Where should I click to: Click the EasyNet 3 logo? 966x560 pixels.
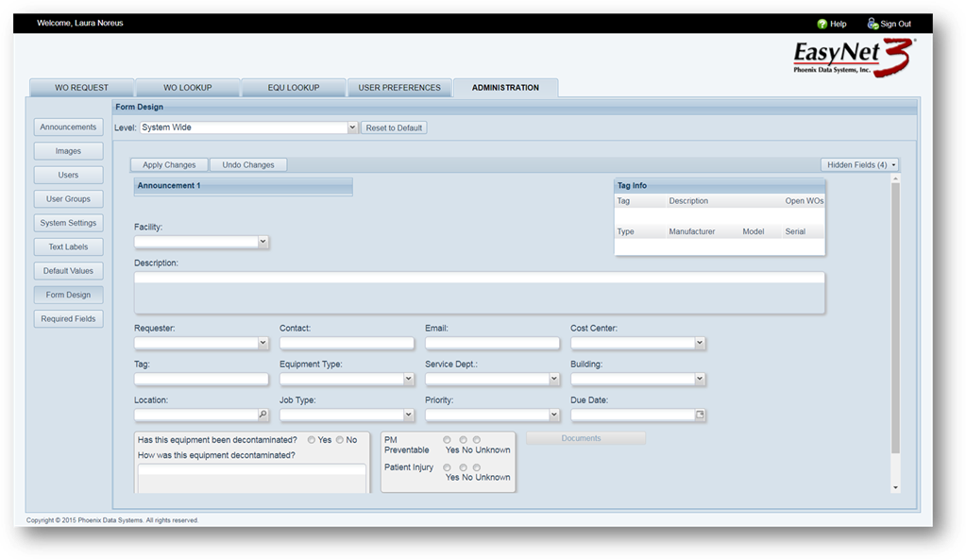[x=854, y=59]
